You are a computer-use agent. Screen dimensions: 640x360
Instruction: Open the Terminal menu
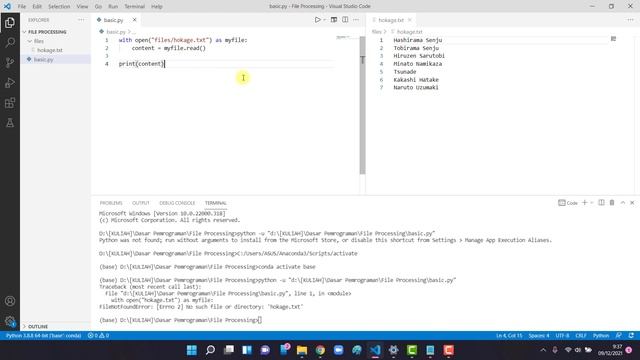tap(135, 7)
